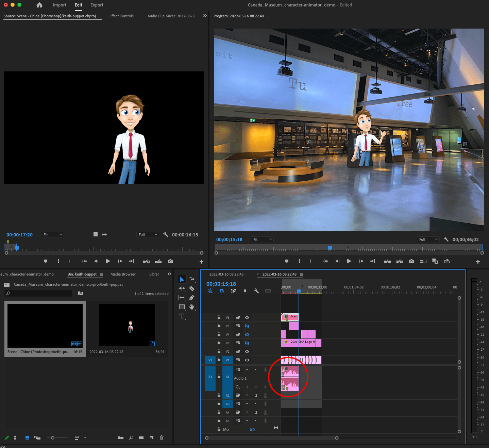Open the Fit zoom dropdown in Program monitor
Viewport: 489px width, 448px height.
coord(262,239)
